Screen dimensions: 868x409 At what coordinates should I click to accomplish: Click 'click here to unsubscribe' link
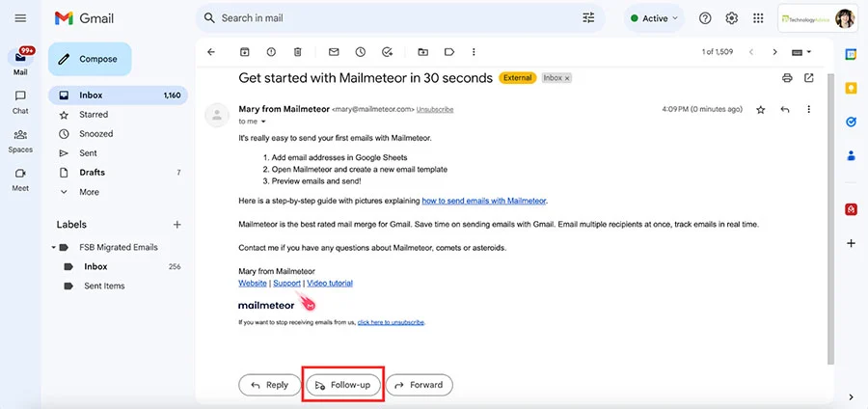[391, 322]
